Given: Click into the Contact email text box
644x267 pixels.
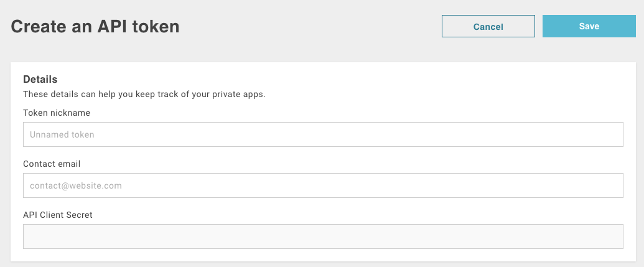Looking at the screenshot, I should pos(323,185).
